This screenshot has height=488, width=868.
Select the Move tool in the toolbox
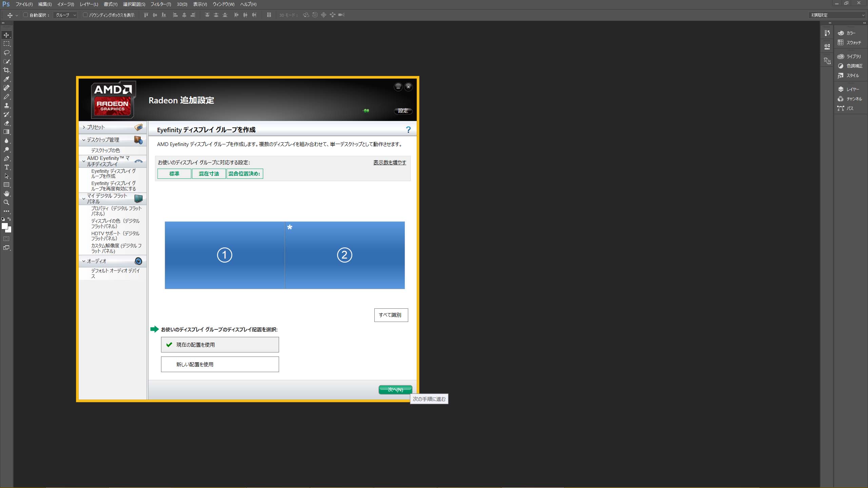tap(6, 35)
